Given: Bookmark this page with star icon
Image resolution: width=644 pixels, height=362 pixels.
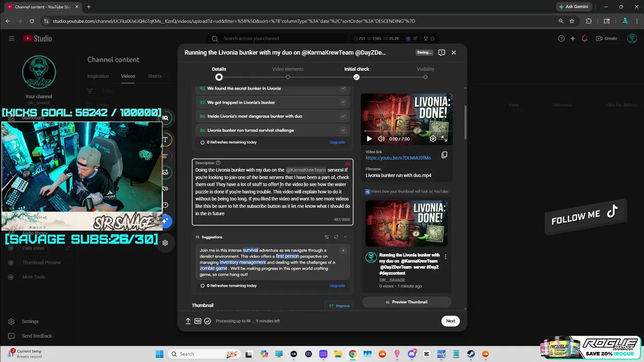Looking at the screenshot, I should point(572,21).
